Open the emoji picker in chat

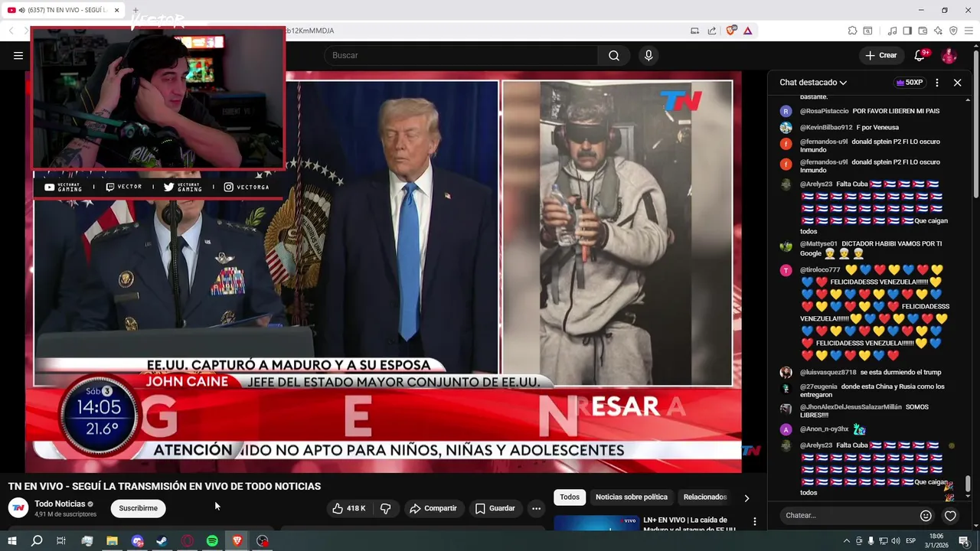point(926,516)
